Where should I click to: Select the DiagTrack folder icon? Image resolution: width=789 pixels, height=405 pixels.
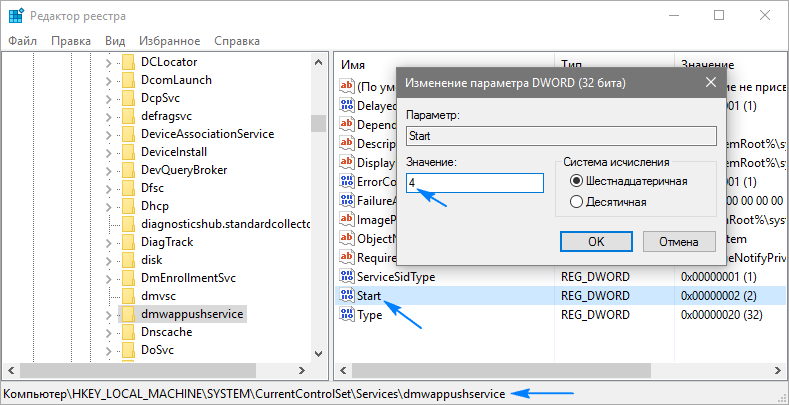pos(129,242)
